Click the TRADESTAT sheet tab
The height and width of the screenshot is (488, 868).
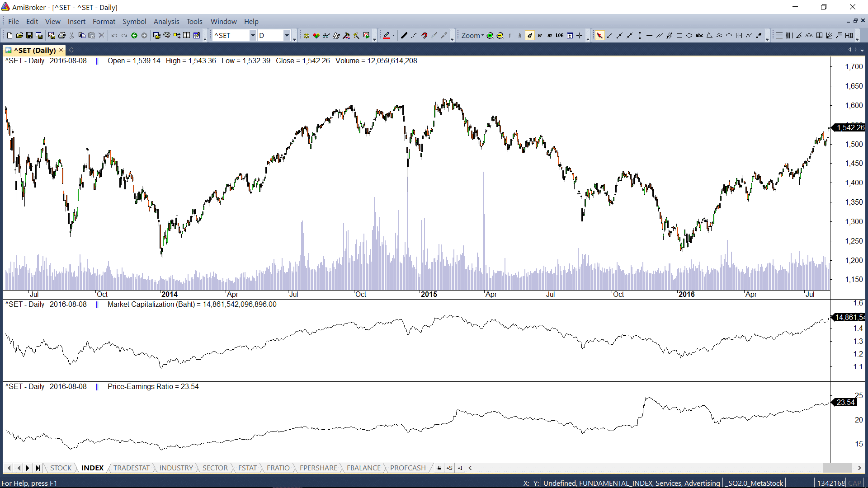pos(131,468)
